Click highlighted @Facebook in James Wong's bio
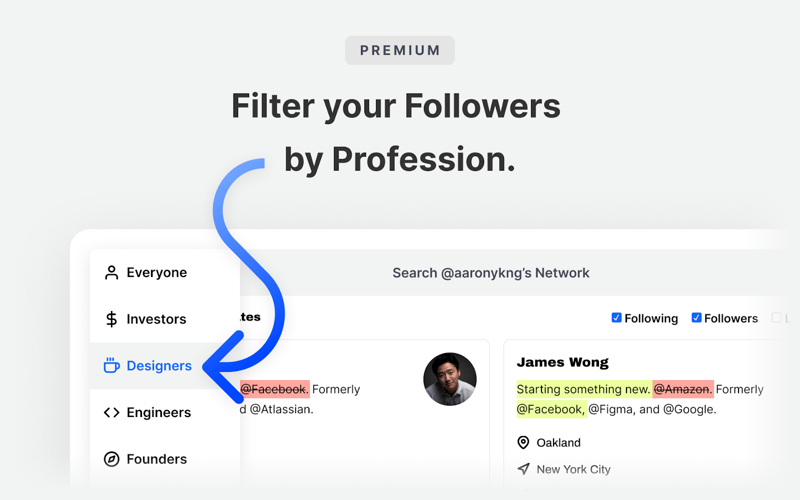This screenshot has height=500, width=800. pos(550,409)
